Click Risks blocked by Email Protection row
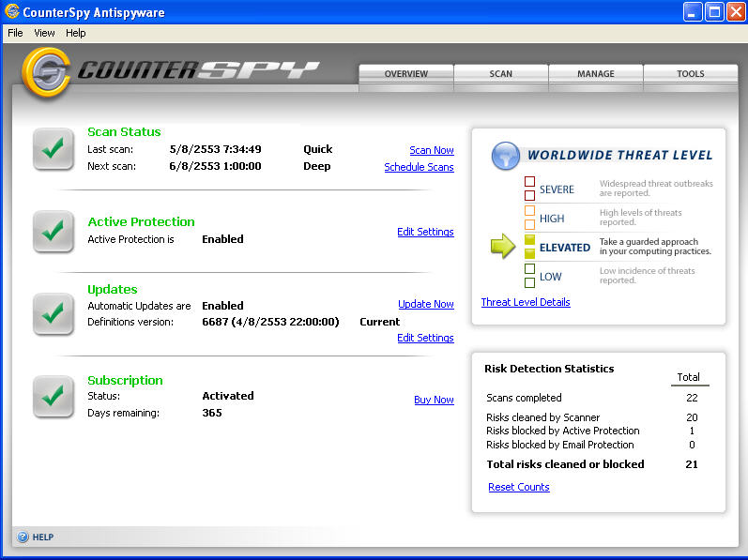 592,445
